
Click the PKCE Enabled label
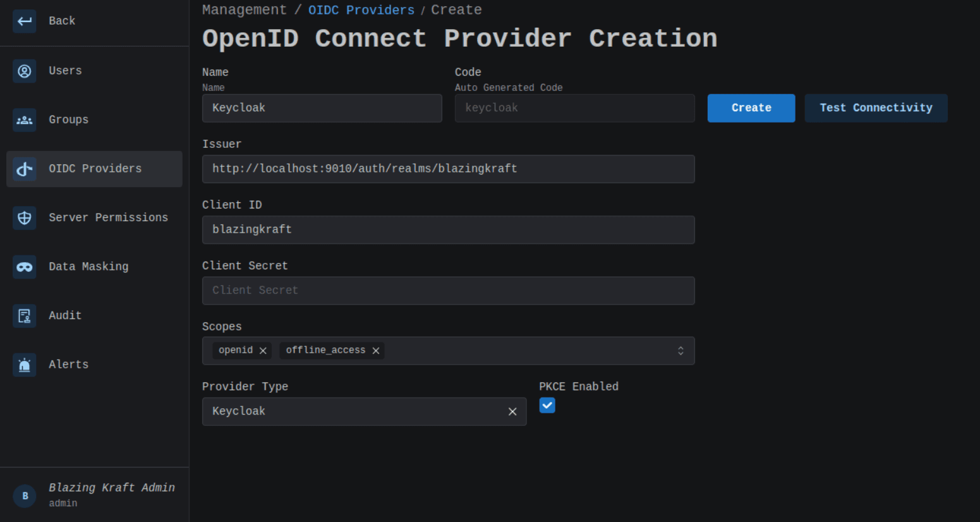pyautogui.click(x=579, y=387)
